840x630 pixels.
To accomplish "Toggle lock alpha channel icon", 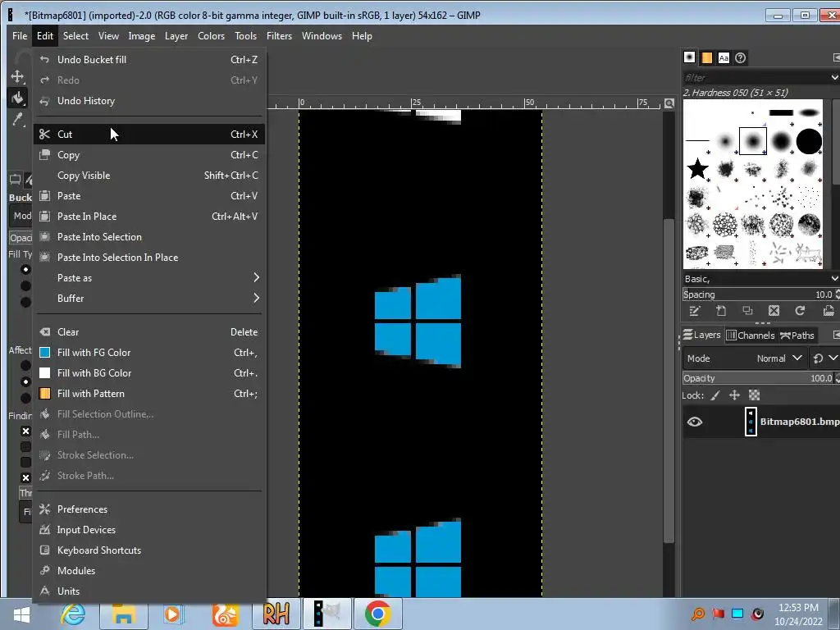I will pyautogui.click(x=755, y=395).
